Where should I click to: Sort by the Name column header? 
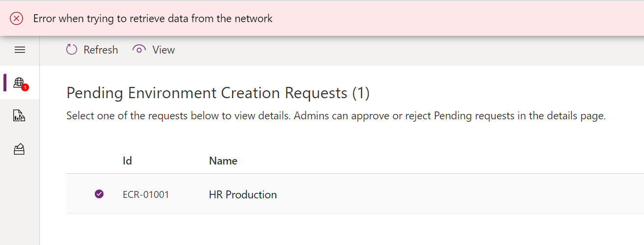click(x=223, y=161)
